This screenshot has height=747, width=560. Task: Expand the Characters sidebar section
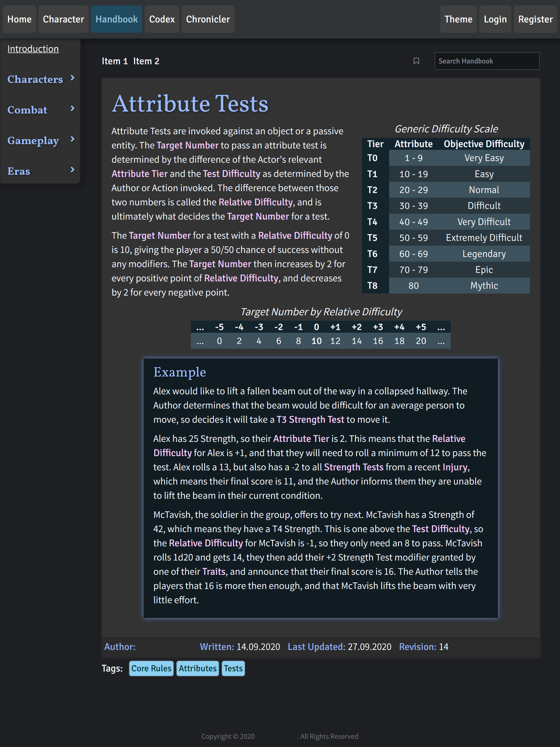click(41, 79)
